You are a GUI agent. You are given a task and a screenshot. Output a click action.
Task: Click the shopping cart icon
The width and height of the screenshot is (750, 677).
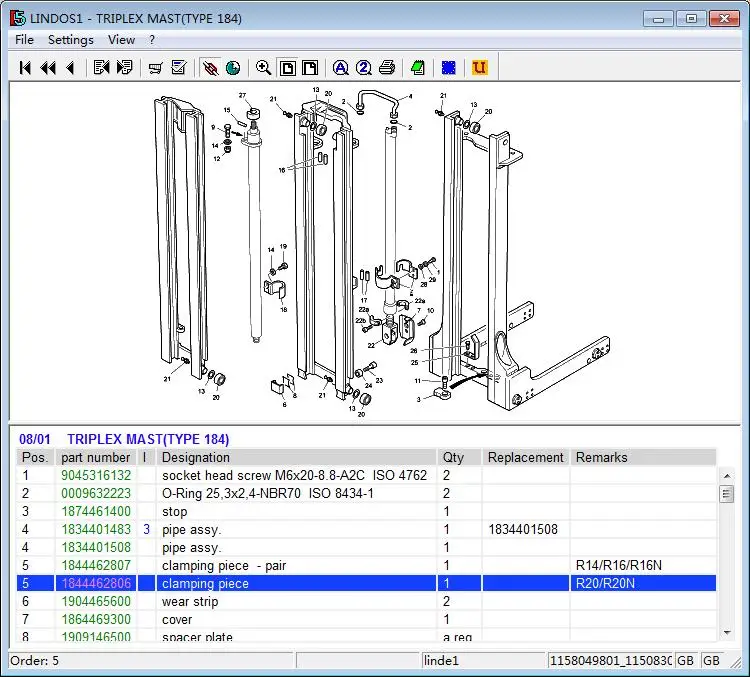pos(155,68)
